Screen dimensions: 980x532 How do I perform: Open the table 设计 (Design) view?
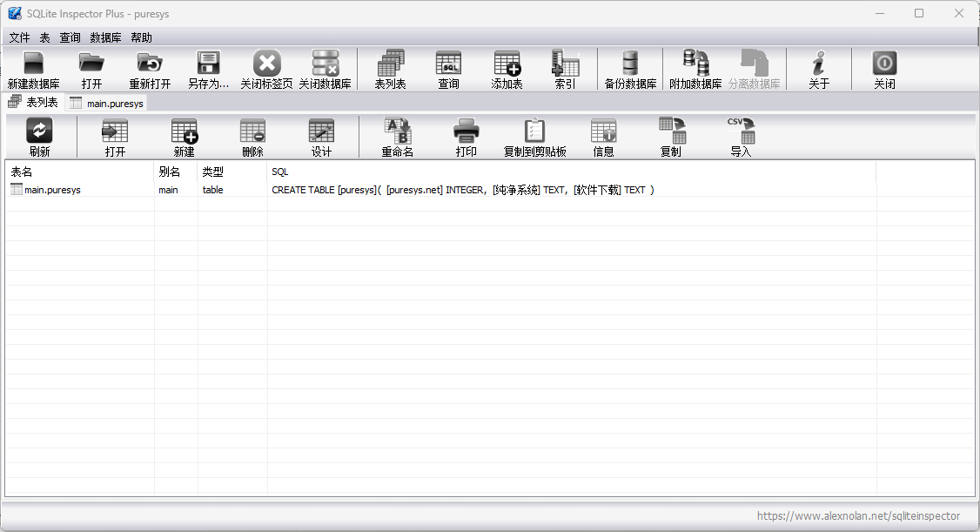321,136
